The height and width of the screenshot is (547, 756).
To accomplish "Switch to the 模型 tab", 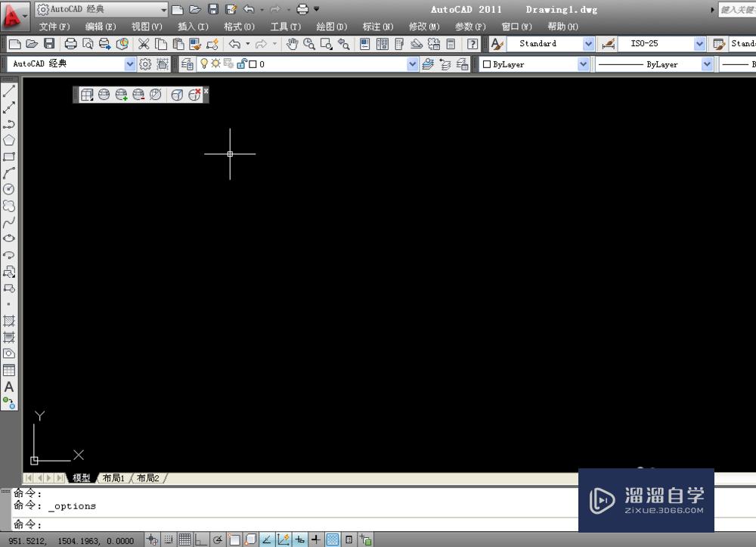I will pyautogui.click(x=82, y=478).
